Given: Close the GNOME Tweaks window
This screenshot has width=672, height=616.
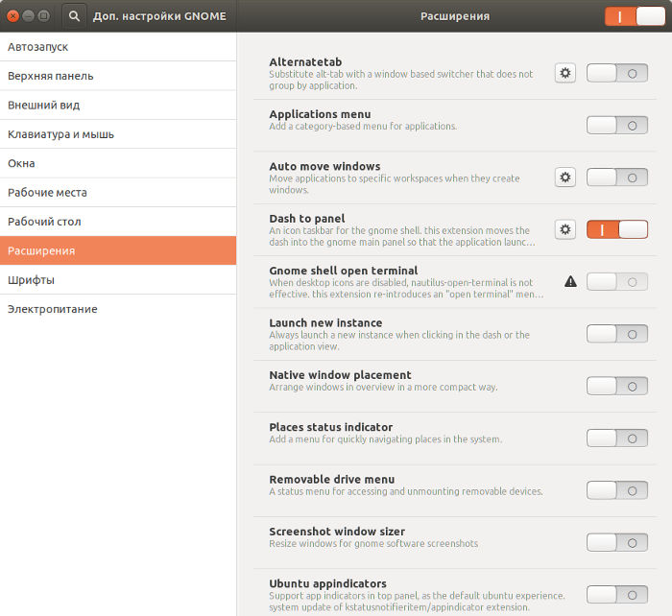Looking at the screenshot, I should click(x=12, y=16).
